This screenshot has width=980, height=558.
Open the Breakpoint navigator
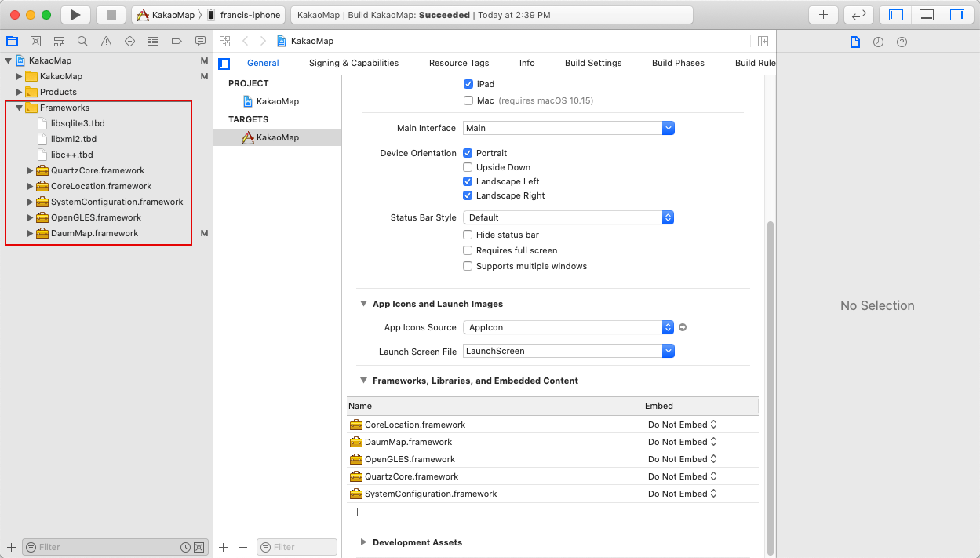[177, 42]
